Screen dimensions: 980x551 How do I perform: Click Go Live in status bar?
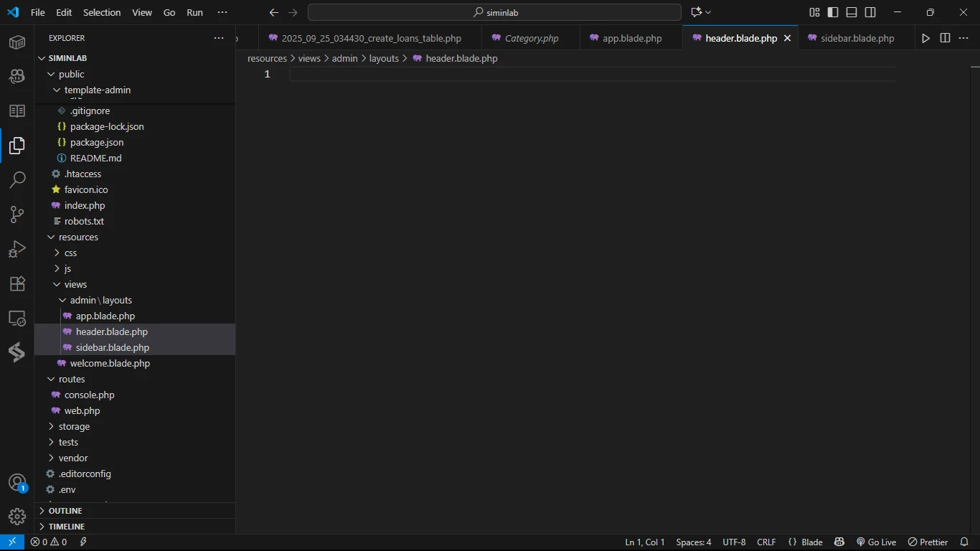pos(876,542)
